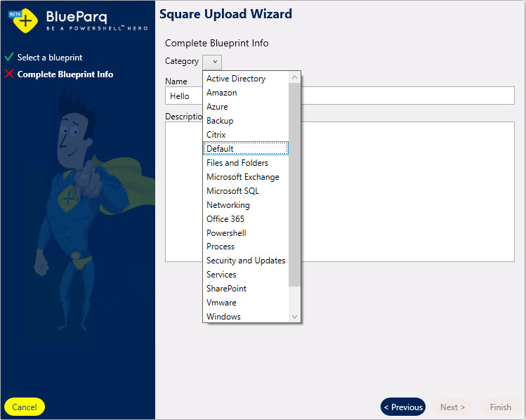Click the BluePar​q logo icon
Screen dimensions: 526x420
(x=22, y=21)
